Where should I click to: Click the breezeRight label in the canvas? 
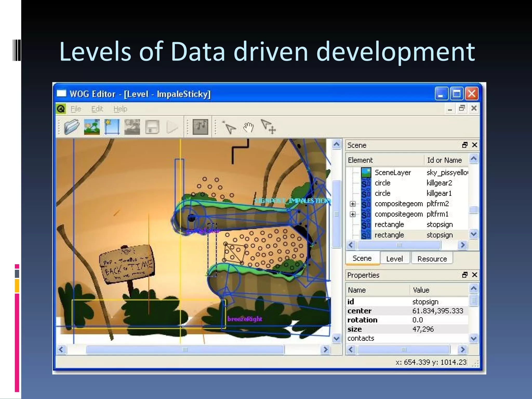(x=245, y=319)
